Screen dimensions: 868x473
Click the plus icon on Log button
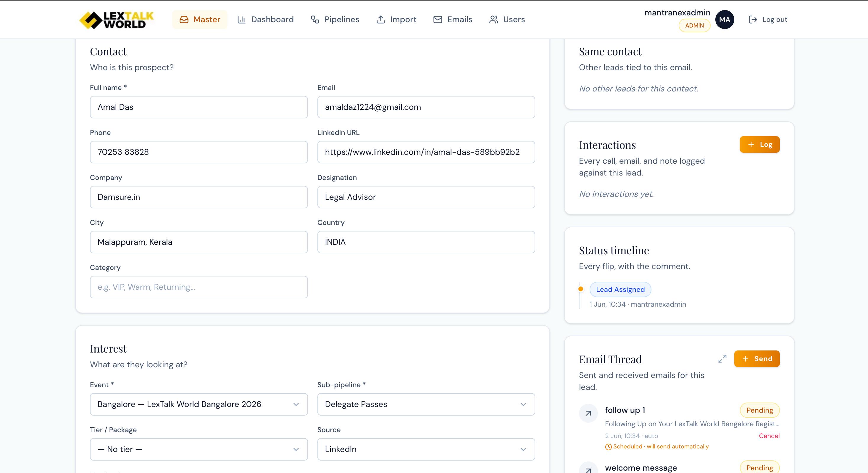(x=751, y=145)
